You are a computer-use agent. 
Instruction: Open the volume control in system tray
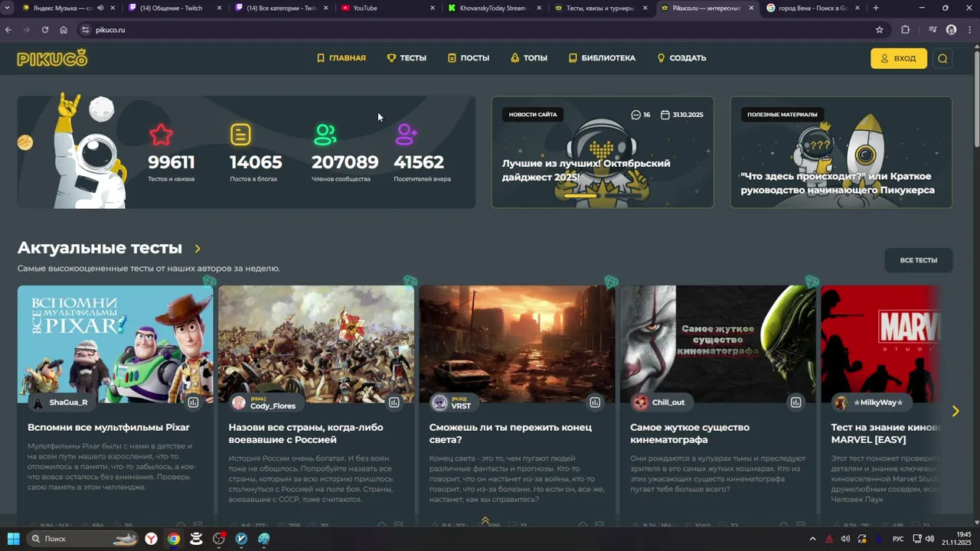tap(929, 539)
